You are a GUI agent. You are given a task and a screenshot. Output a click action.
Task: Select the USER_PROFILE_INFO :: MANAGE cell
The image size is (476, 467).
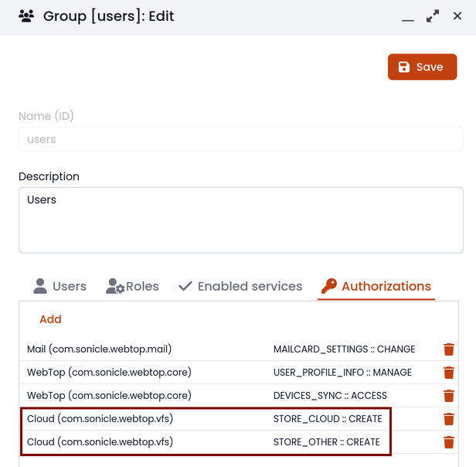click(342, 372)
